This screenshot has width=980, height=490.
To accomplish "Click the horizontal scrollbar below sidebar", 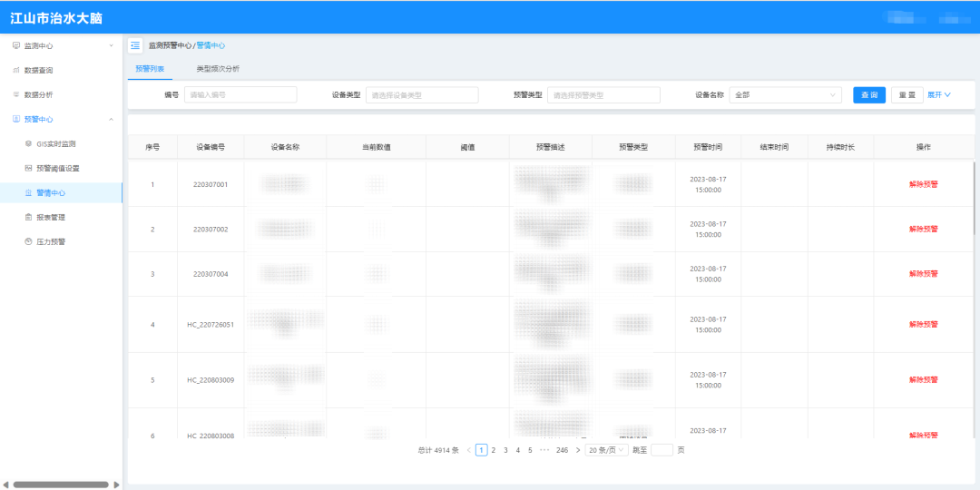I will click(61, 485).
